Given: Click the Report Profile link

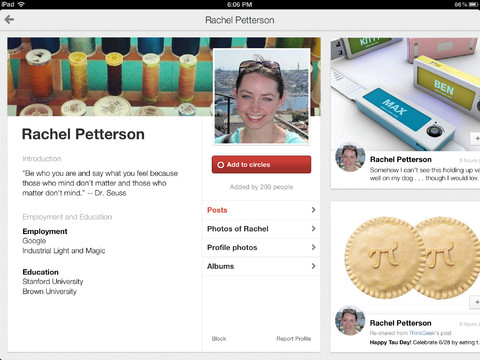Looking at the screenshot, I should coord(294,339).
